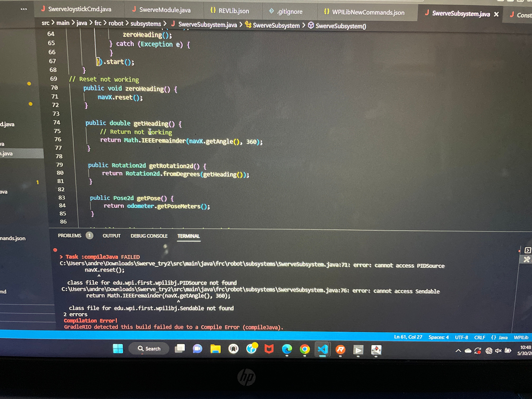Open SwerveSubsystem.java breadcrumb file dropdown
Image resolution: width=532 pixels, height=399 pixels.
tap(208, 25)
